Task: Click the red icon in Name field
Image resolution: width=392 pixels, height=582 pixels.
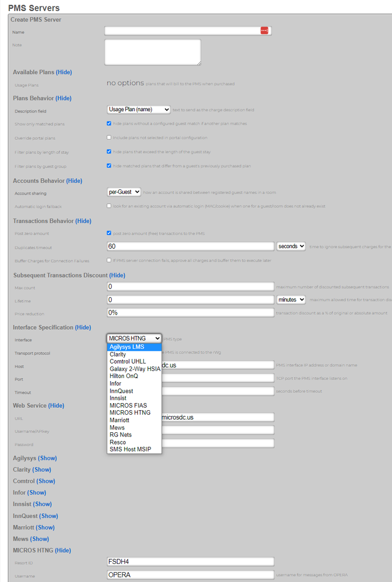Action: click(264, 31)
